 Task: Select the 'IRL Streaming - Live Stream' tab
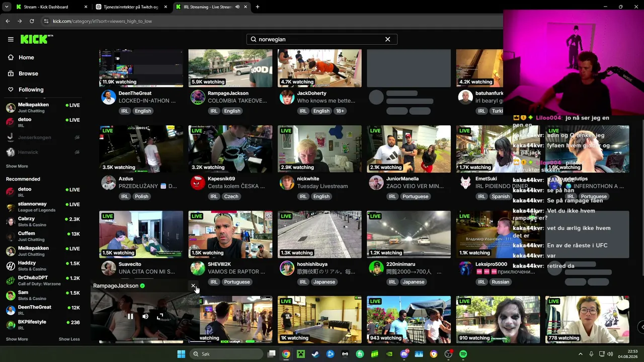point(212,7)
